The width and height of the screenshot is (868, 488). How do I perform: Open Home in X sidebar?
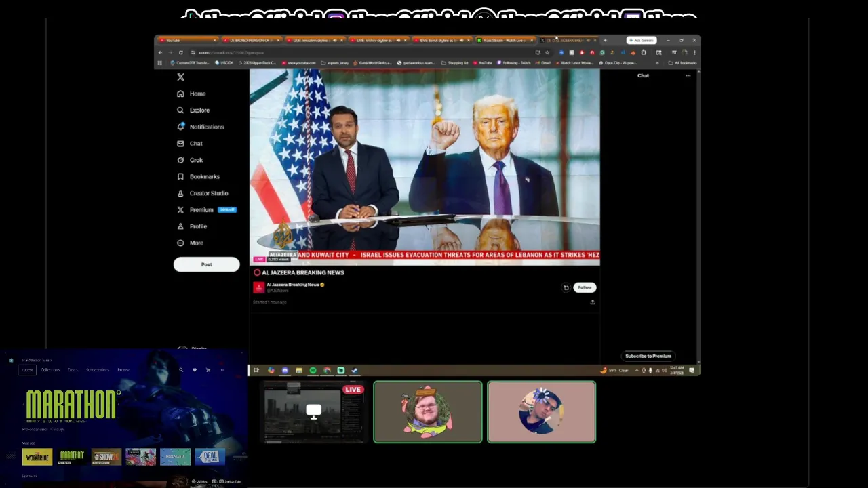click(191, 94)
